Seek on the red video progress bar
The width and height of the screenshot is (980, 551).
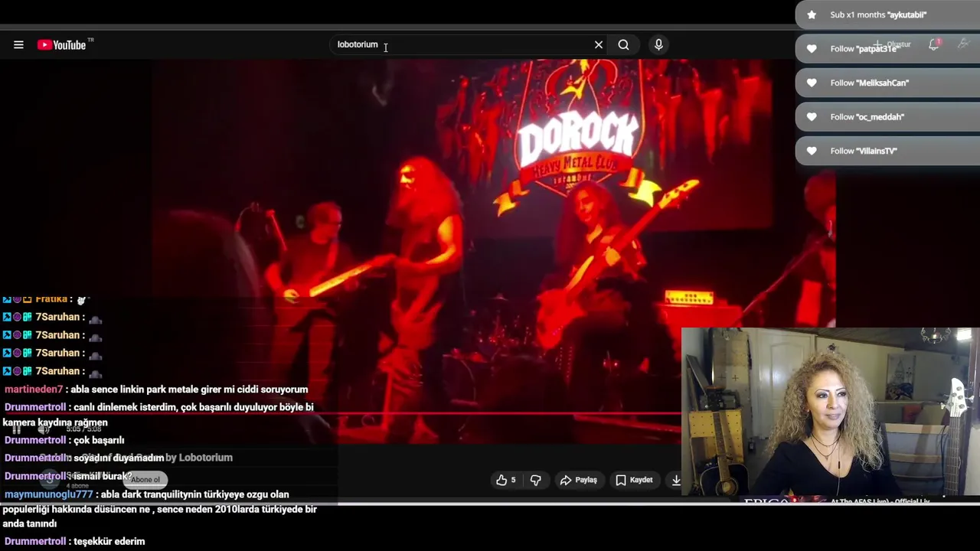(341, 413)
